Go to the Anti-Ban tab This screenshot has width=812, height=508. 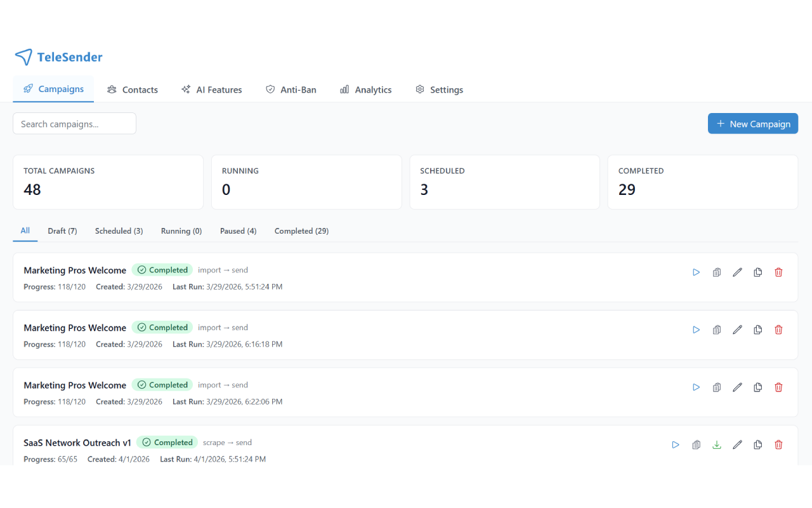click(x=291, y=90)
